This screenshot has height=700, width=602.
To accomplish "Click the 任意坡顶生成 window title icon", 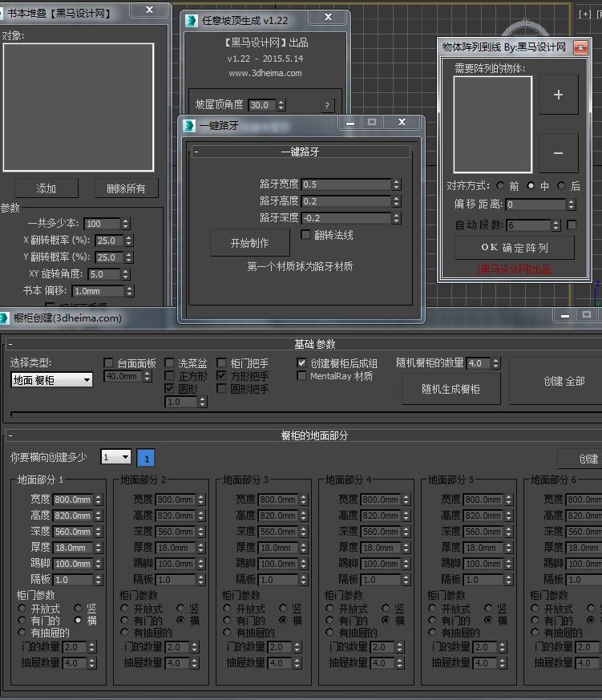I will [192, 21].
